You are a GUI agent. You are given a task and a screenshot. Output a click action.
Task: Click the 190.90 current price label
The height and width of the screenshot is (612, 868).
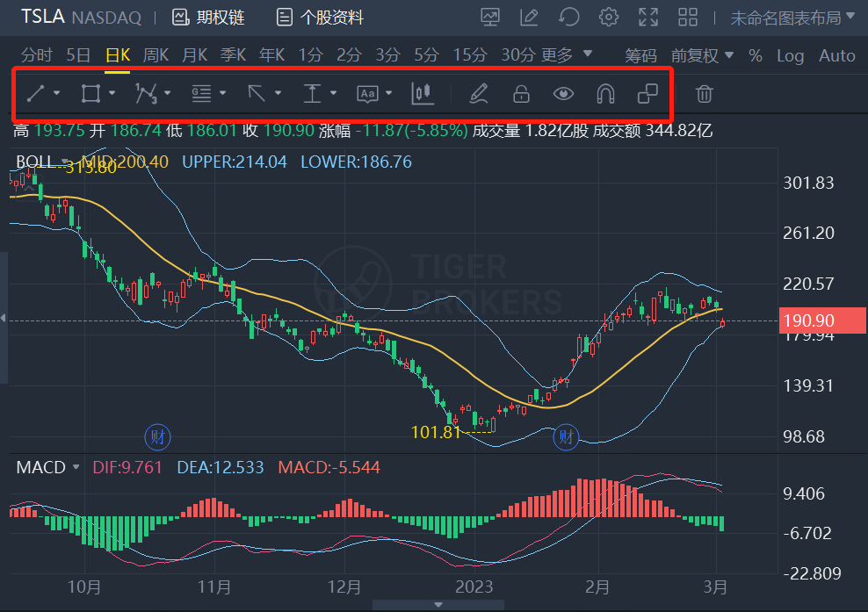(x=822, y=320)
